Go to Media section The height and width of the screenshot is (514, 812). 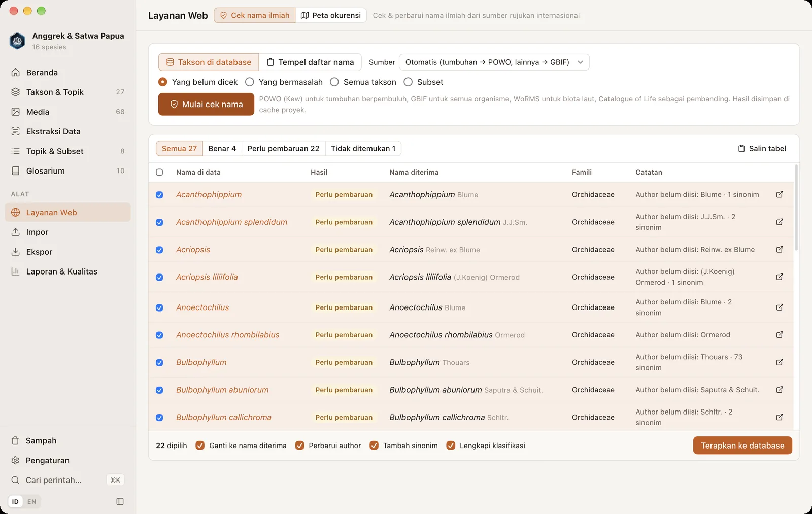(x=67, y=112)
